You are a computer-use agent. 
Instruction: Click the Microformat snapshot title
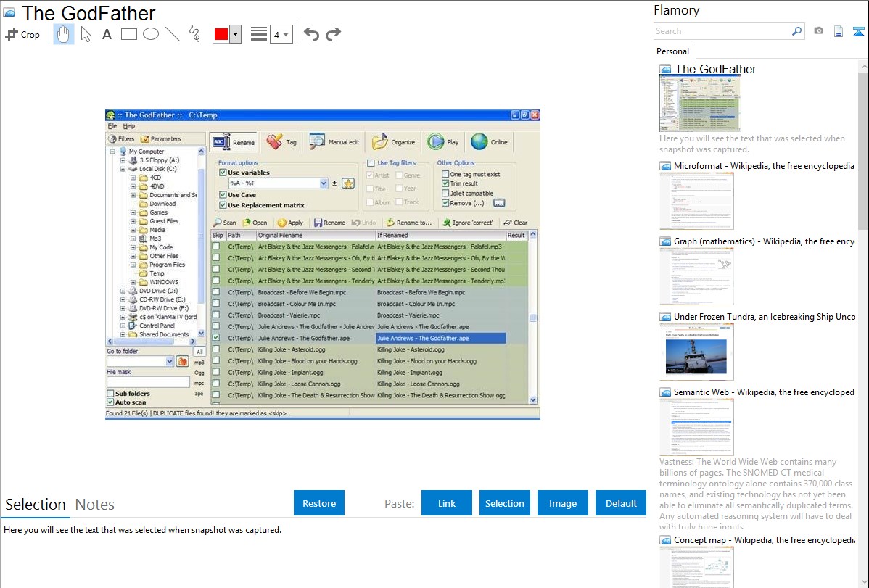(x=764, y=166)
